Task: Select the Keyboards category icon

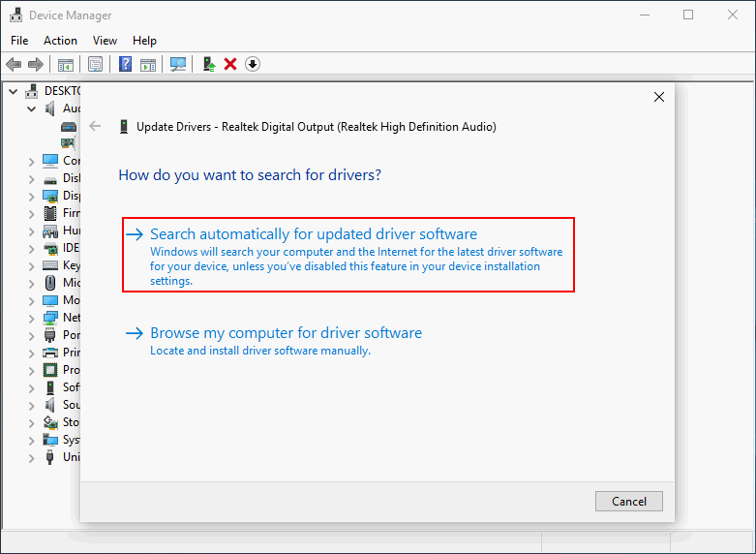Action: 50,265
